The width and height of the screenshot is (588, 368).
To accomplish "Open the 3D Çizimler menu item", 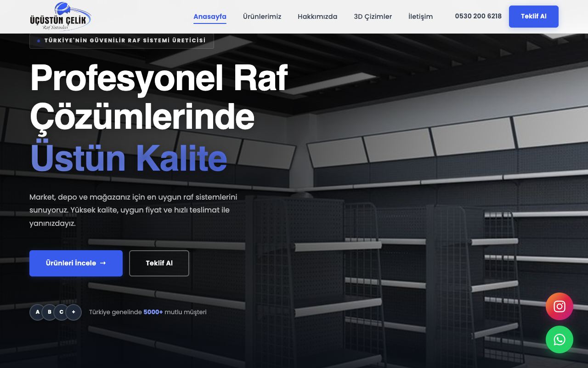I will point(373,17).
